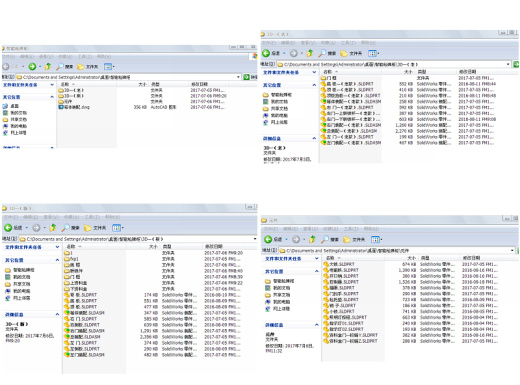Collapse the 详细信息 panel in the 3D—(老) window

[314, 138]
